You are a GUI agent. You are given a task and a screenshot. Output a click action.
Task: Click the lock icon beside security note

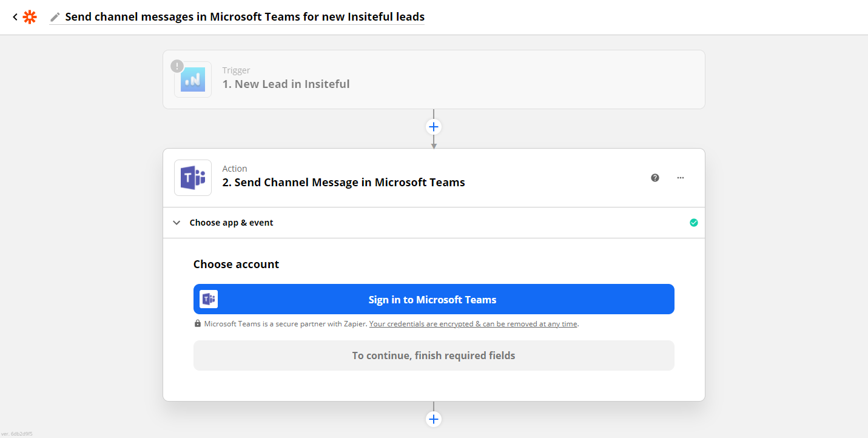point(198,323)
